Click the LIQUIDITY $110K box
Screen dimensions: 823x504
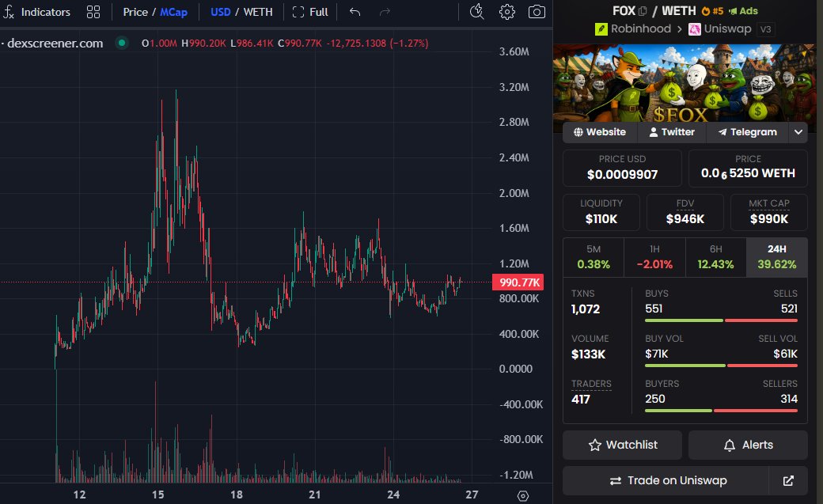601,212
